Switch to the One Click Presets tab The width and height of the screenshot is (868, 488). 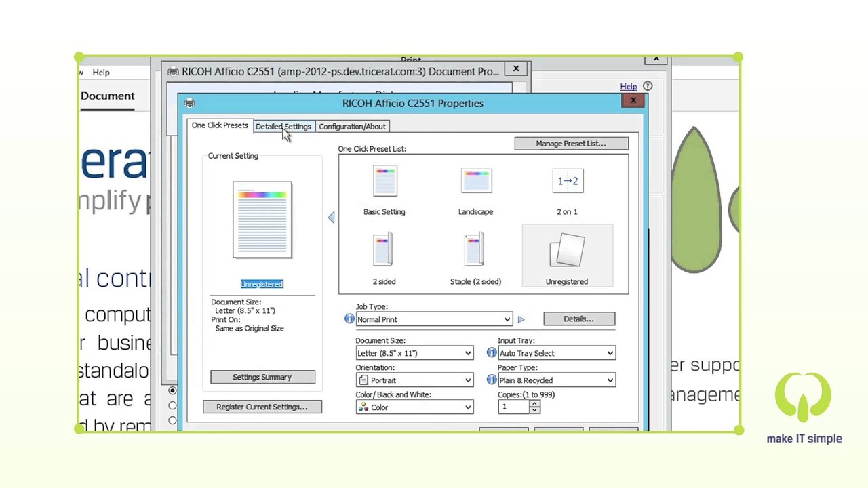pos(220,125)
